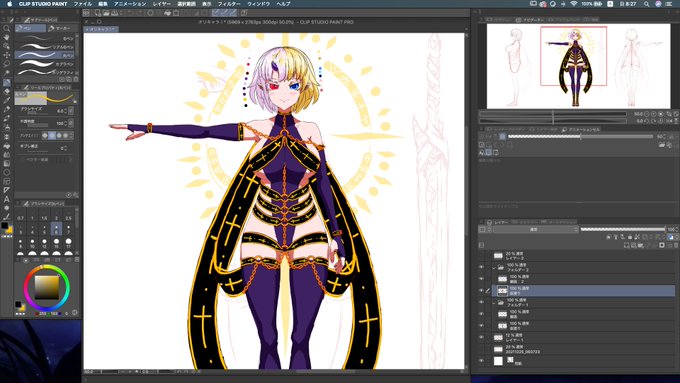Select the Frame border tool
Screen dimensions: 680x383
pyautogui.click(x=7, y=181)
